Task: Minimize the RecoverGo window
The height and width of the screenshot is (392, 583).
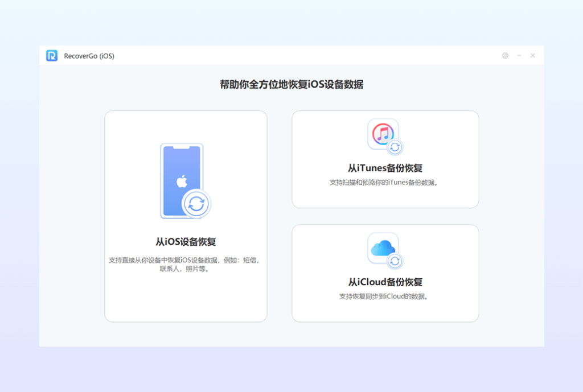Action: tap(519, 55)
